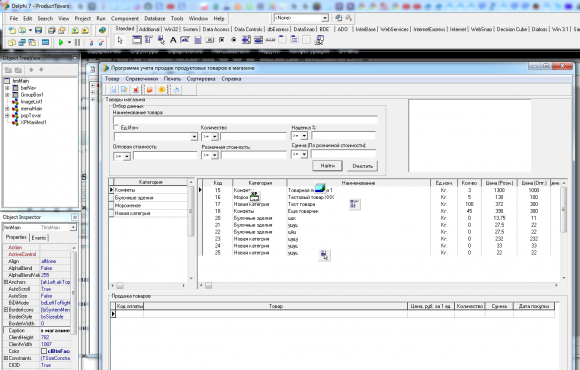The image size is (580, 370).
Task: Click the Pause button in the Delphi toolbar
Action: pyautogui.click(x=77, y=43)
